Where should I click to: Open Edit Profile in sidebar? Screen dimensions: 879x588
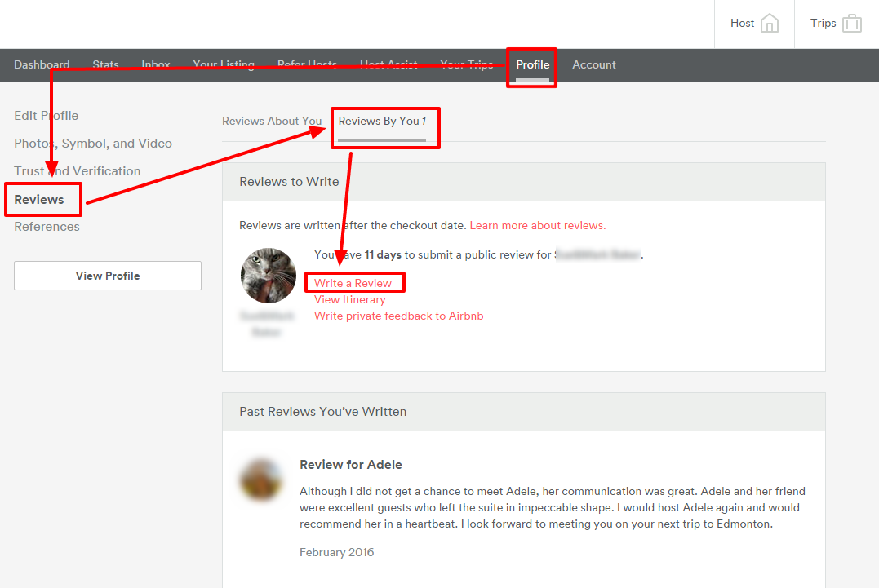coord(47,116)
